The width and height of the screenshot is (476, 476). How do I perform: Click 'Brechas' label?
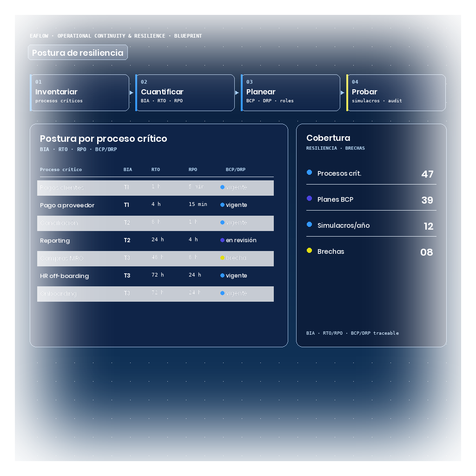[331, 251]
